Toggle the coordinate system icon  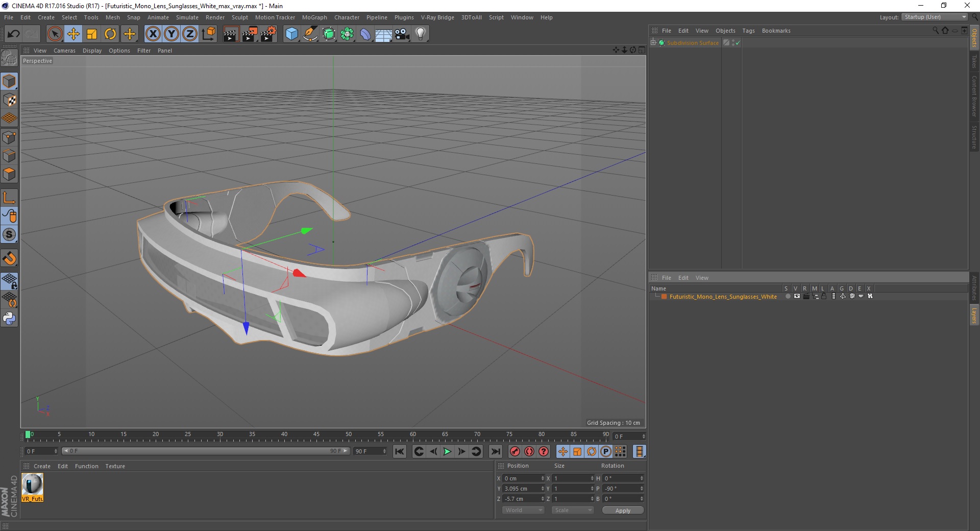[208, 34]
